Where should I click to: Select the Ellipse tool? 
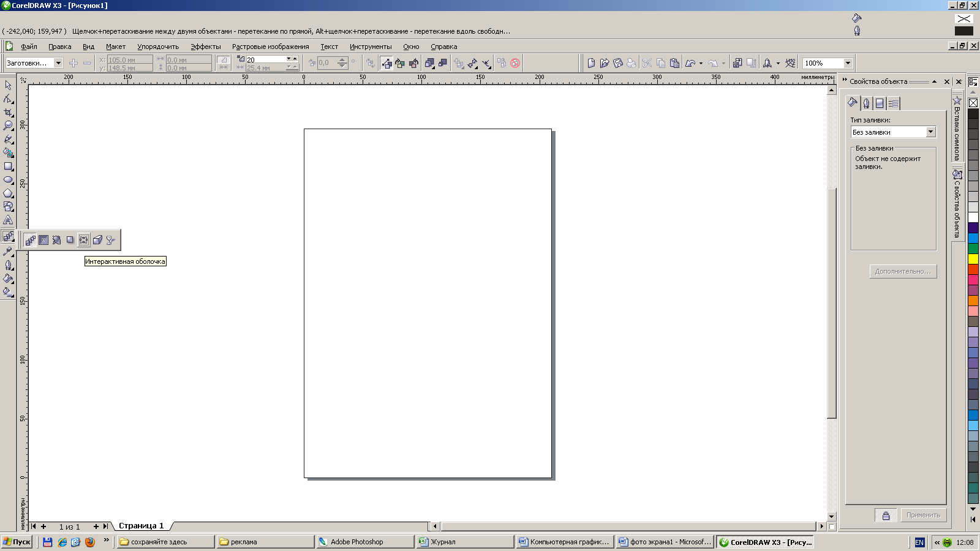point(8,179)
